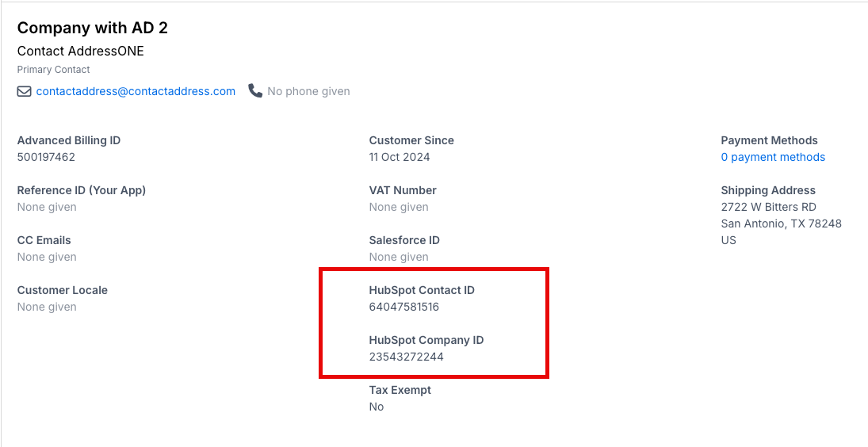Open the contactaddress@contactaddress.com email link
Viewport: 868px width, 447px height.
pyautogui.click(x=136, y=91)
